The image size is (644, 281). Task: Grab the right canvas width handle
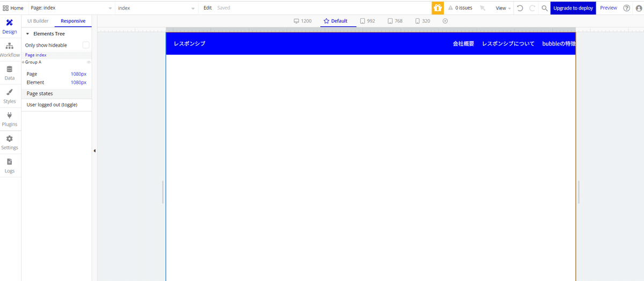(x=579, y=192)
